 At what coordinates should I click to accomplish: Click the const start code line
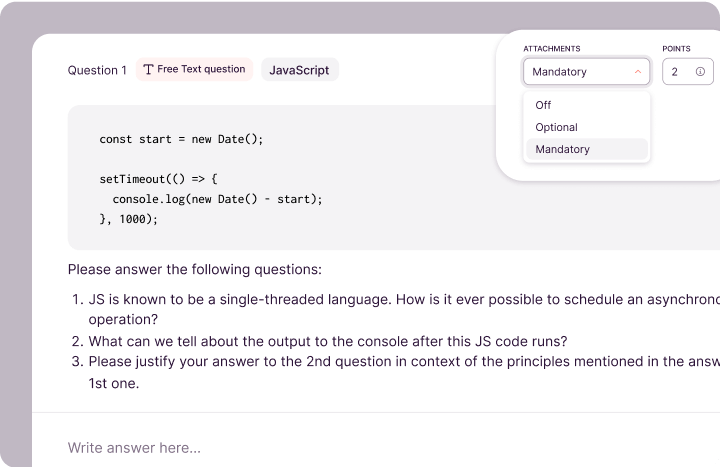(181, 139)
